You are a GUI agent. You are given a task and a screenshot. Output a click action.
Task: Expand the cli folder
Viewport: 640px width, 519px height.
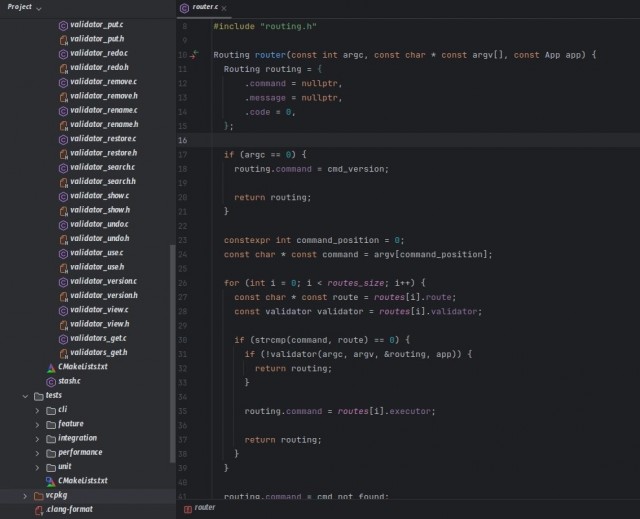[37, 410]
